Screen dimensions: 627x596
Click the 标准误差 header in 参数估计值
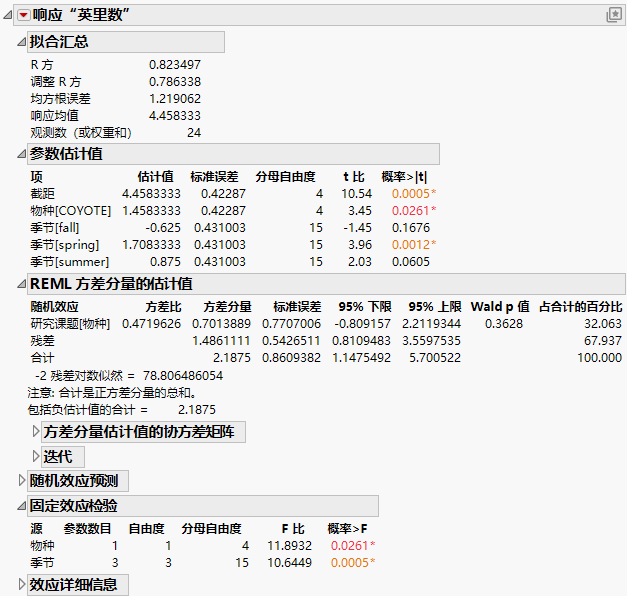pyautogui.click(x=214, y=177)
